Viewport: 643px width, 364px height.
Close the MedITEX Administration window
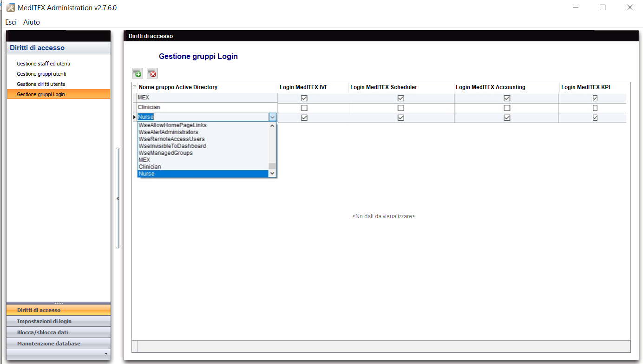tap(630, 7)
